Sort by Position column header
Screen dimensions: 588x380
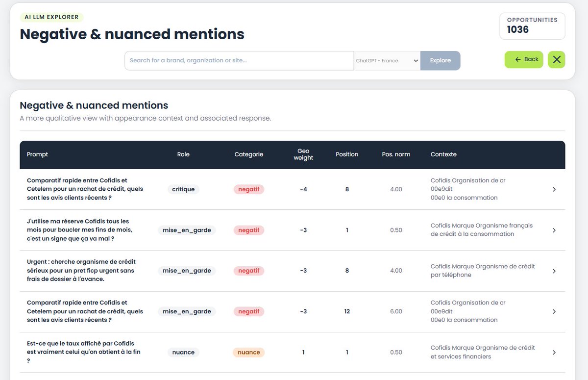[347, 154]
